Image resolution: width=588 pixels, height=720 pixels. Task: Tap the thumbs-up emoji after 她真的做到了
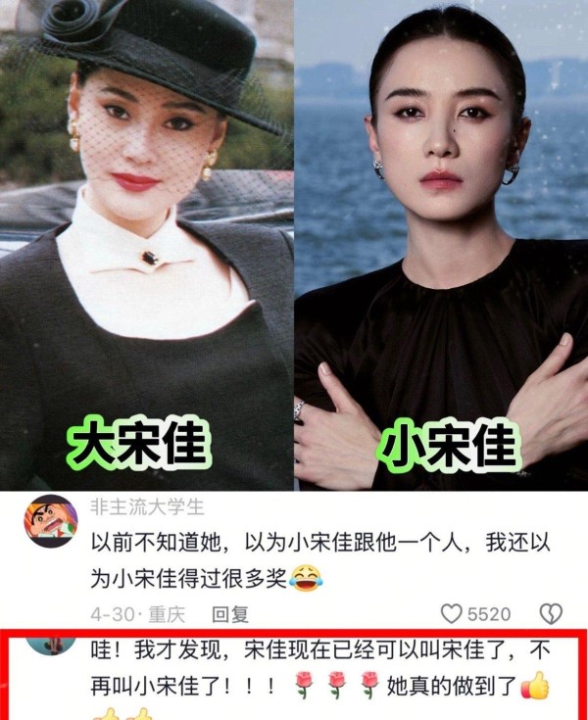[535, 685]
